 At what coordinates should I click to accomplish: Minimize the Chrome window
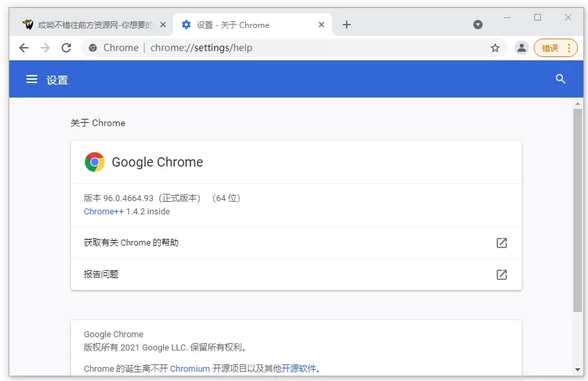507,17
